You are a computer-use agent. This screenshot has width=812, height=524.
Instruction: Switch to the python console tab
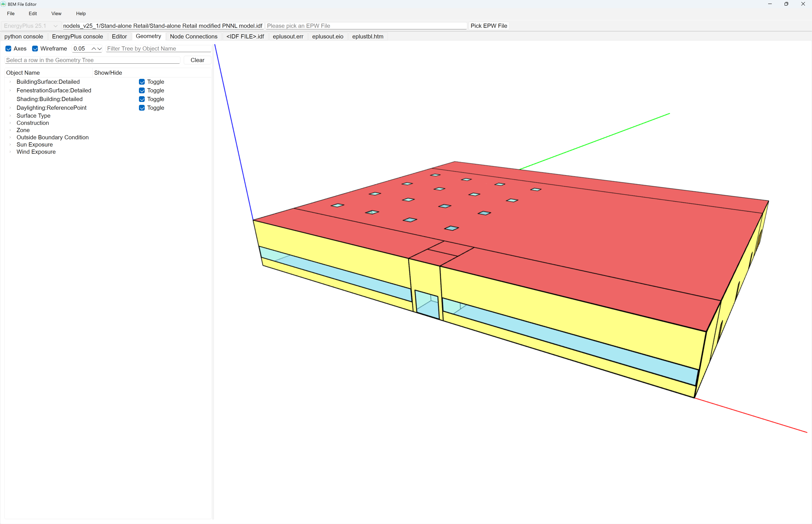[x=24, y=36]
